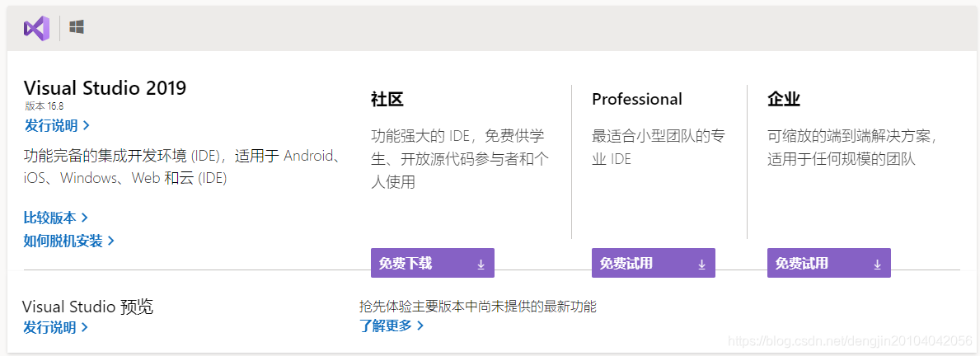Click text 抢先体验主要版本中尚未提供的最新功能

coord(478,306)
